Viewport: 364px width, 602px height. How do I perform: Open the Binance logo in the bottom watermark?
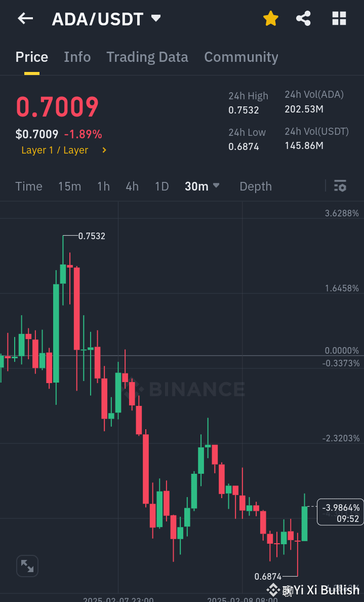coord(273,589)
